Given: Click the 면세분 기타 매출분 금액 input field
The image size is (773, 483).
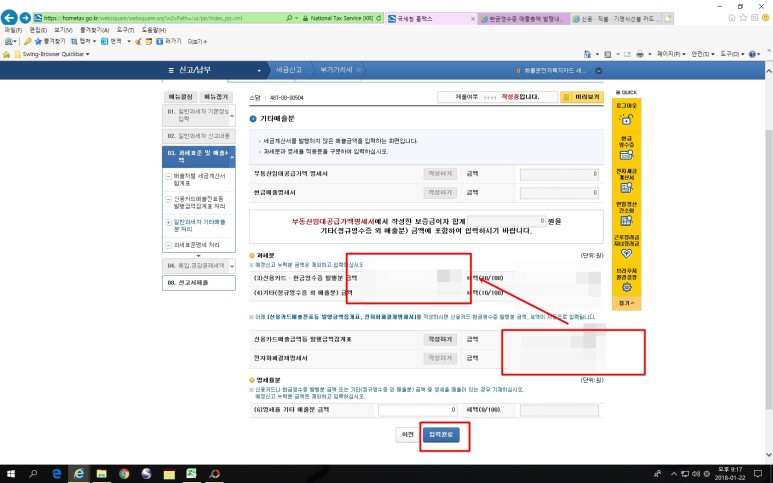Looking at the screenshot, I should 418,410.
